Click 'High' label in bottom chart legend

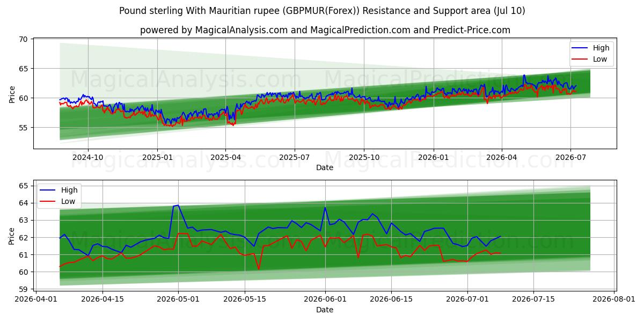click(x=69, y=190)
